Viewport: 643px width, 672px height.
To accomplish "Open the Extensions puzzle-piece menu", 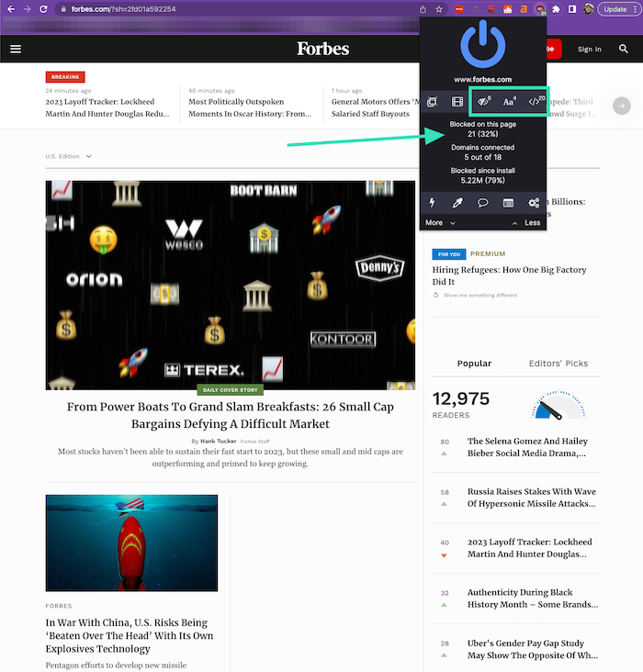I will 556,9.
